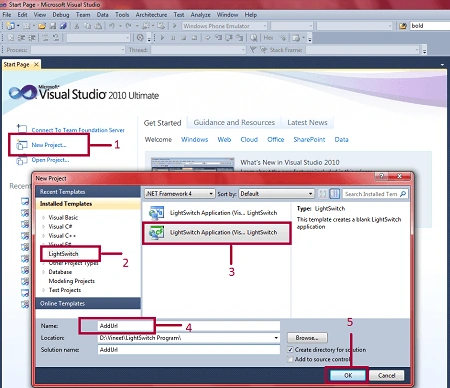
Task: Click the C# LightSwitch template icon
Action: coord(156,232)
